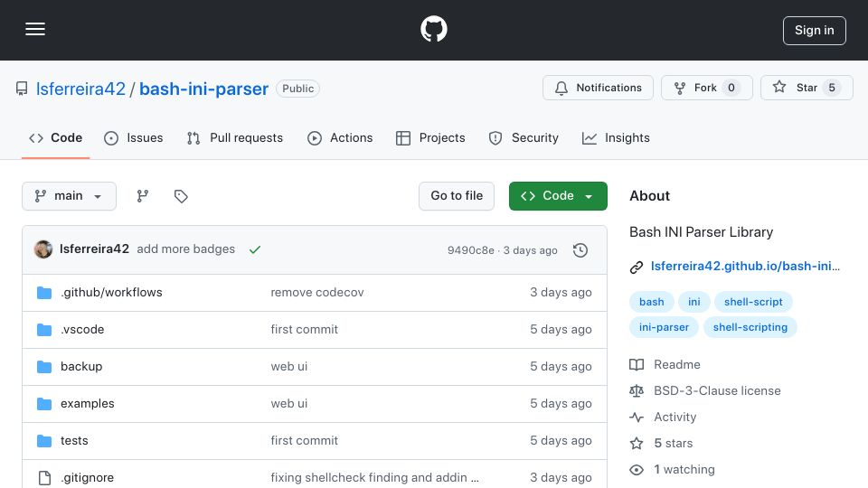Open commit hash 9490c8e

point(470,250)
